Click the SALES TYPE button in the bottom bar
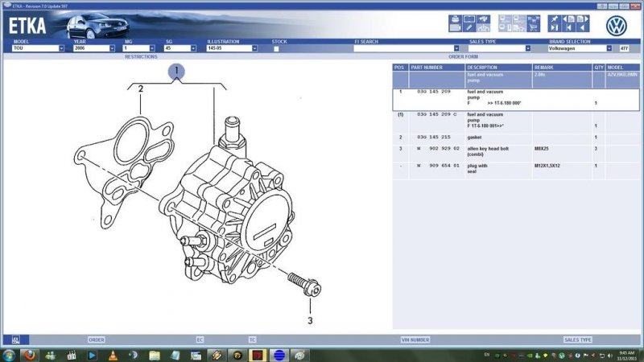The width and height of the screenshot is (644, 362). 577,339
